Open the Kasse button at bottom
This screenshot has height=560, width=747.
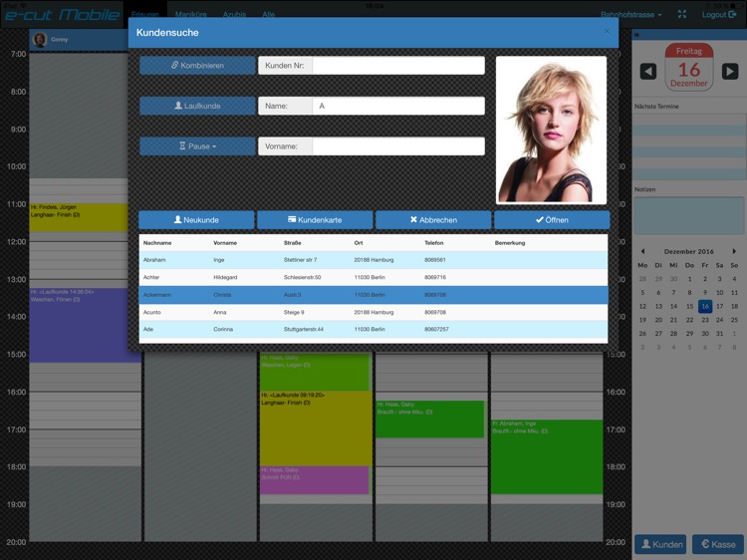(718, 544)
